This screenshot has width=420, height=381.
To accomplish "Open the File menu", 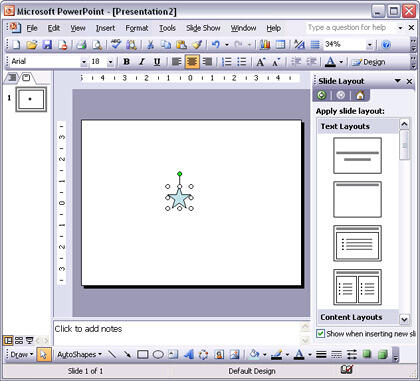I will coord(32,28).
